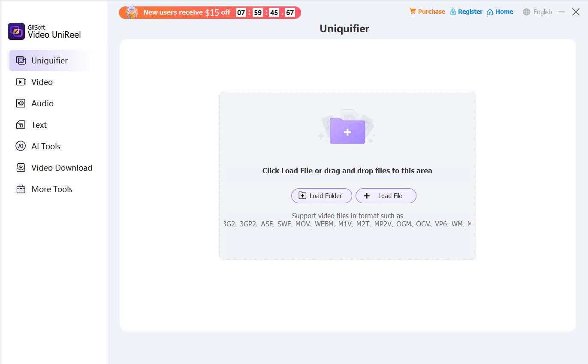The width and height of the screenshot is (588, 364).
Task: Open the English language selector
Action: (x=537, y=12)
